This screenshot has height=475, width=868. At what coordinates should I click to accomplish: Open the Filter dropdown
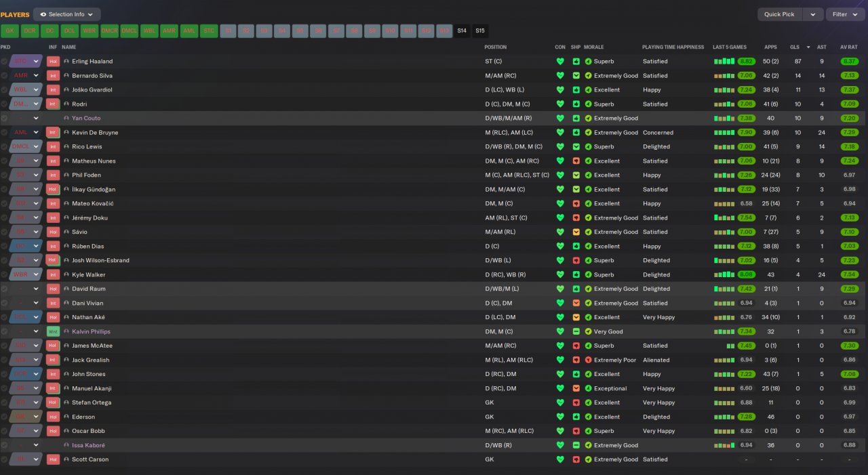pyautogui.click(x=844, y=14)
